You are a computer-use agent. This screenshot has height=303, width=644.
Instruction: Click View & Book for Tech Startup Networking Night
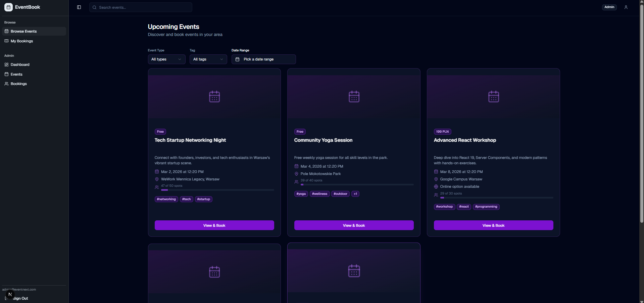(x=214, y=225)
